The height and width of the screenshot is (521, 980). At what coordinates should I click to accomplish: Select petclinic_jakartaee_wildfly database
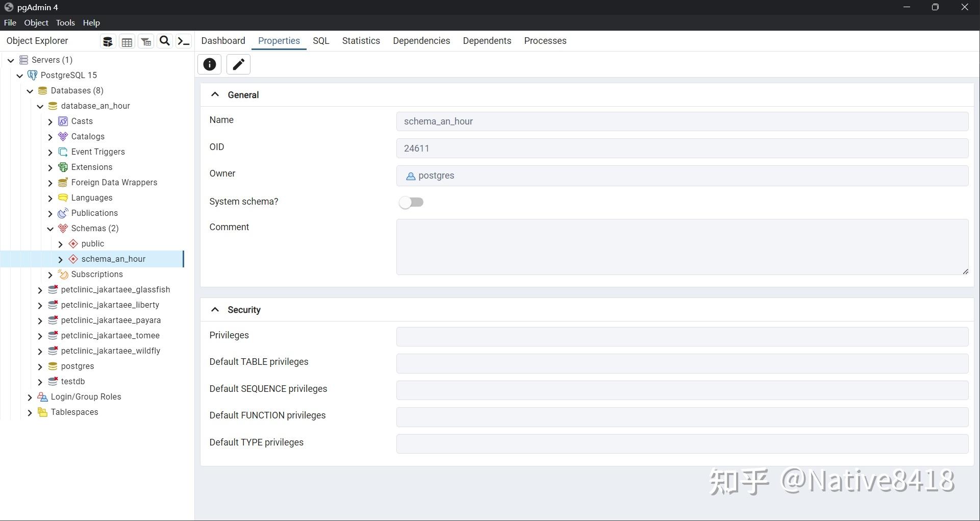pyautogui.click(x=110, y=351)
